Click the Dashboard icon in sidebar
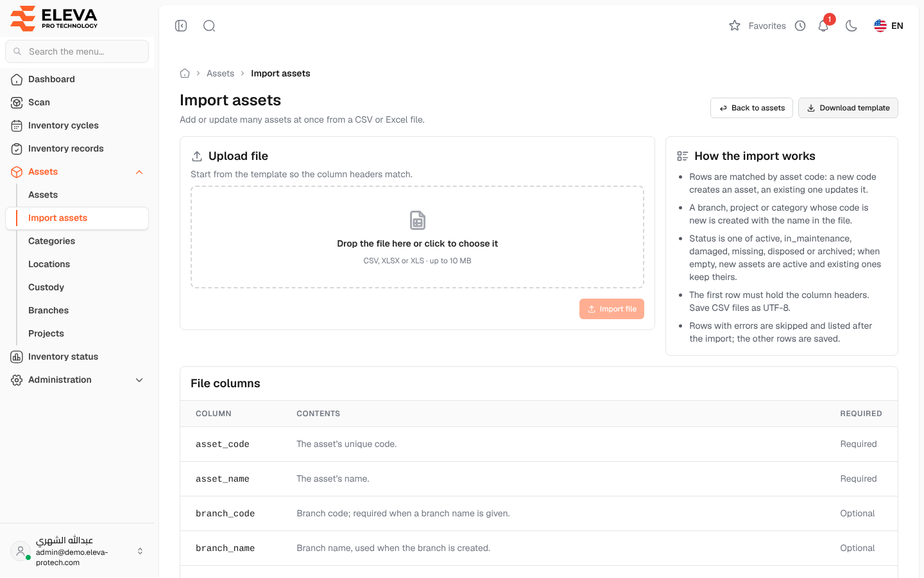 coord(17,79)
